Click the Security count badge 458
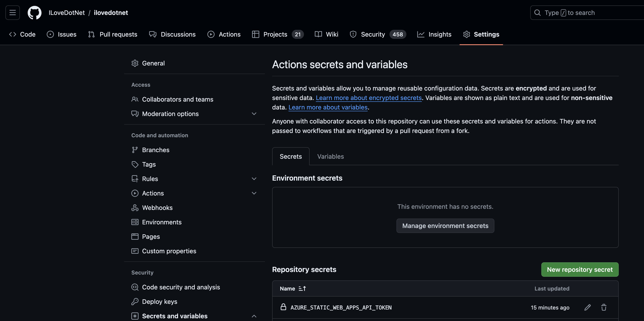Viewport: 644px width, 321px height. [398, 34]
